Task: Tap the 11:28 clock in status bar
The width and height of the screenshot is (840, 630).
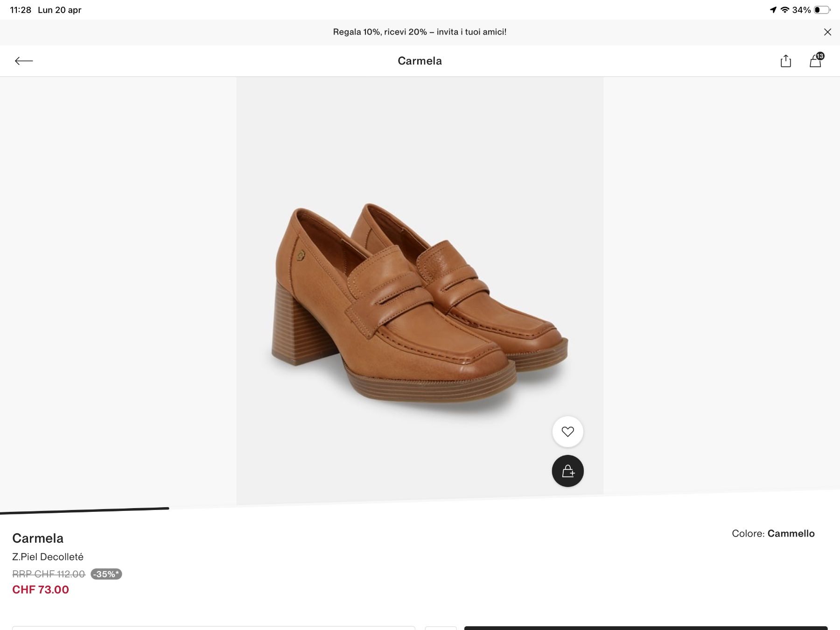Action: click(21, 10)
